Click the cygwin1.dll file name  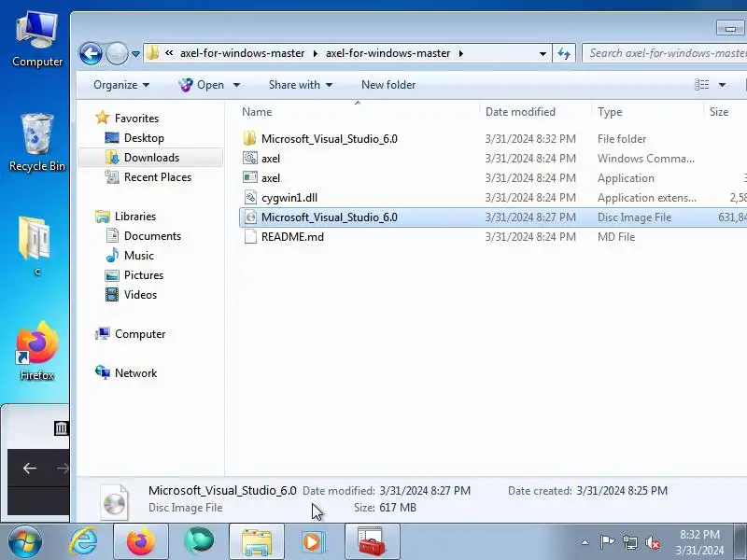point(289,198)
